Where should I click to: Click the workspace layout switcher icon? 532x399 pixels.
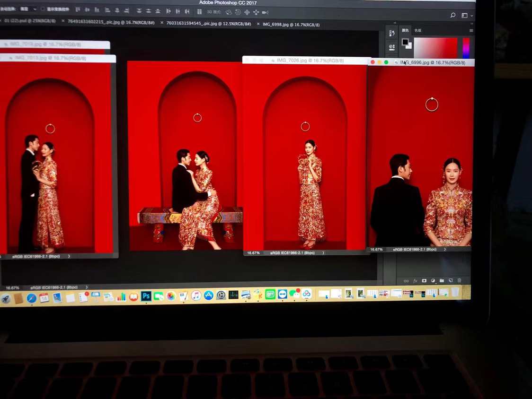[x=464, y=15]
